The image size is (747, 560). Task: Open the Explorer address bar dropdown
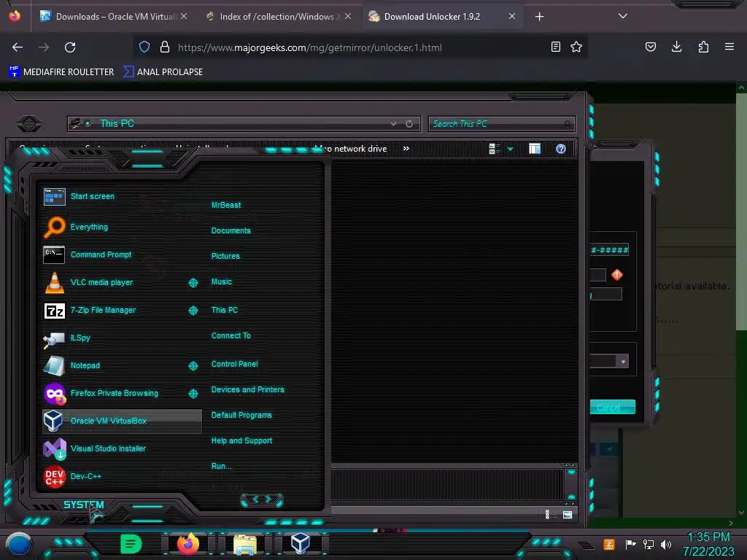[393, 124]
